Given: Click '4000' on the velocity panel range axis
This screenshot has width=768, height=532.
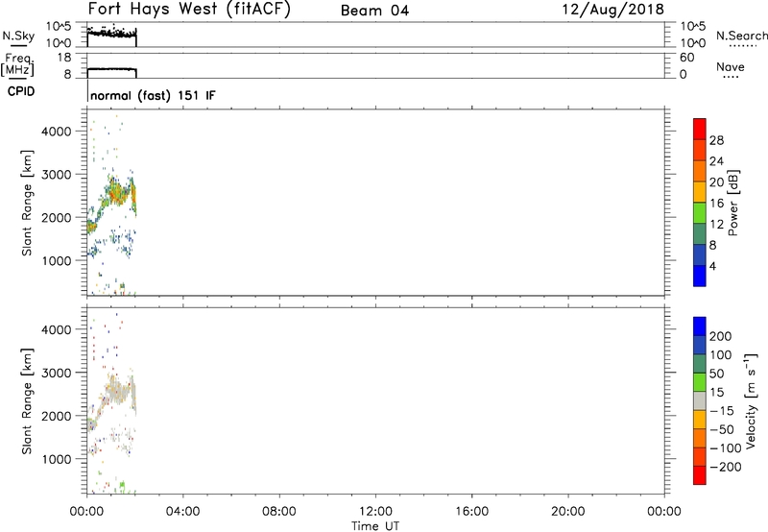Looking at the screenshot, I should click(x=57, y=329).
